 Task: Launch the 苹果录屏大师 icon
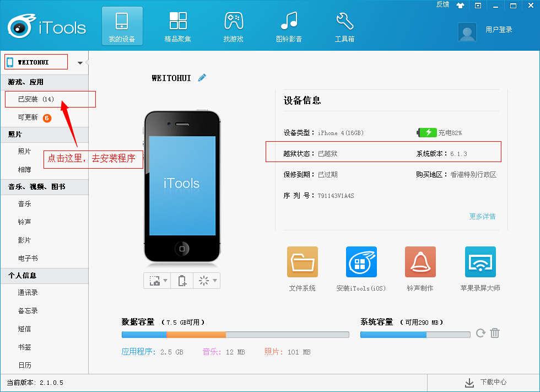[480, 262]
